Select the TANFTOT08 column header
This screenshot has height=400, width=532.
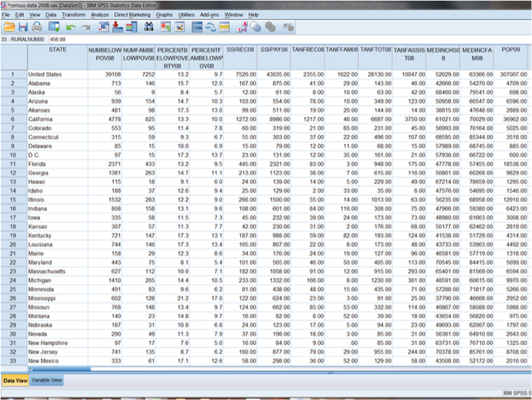[376, 57]
